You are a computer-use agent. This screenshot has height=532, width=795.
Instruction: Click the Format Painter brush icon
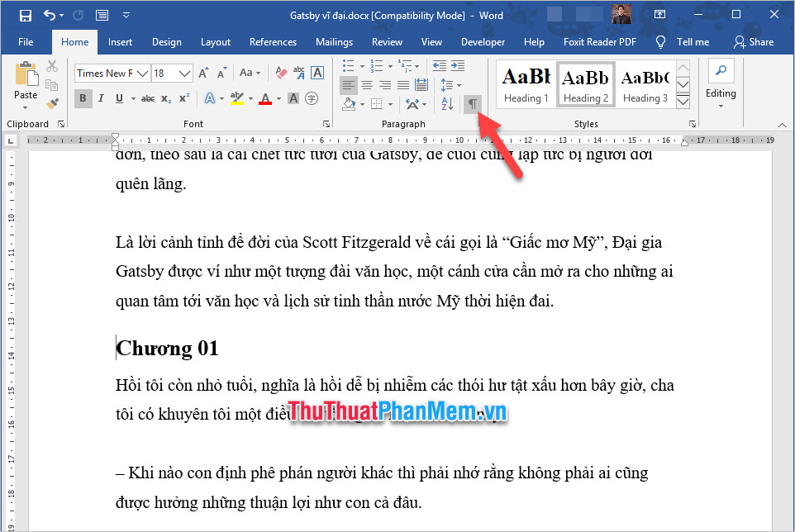click(x=52, y=103)
